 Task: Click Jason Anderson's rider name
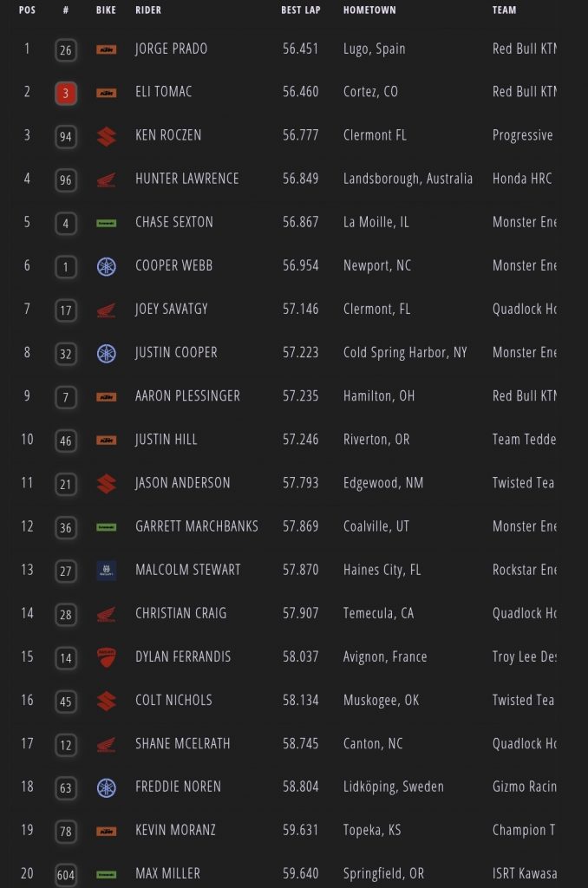point(182,482)
